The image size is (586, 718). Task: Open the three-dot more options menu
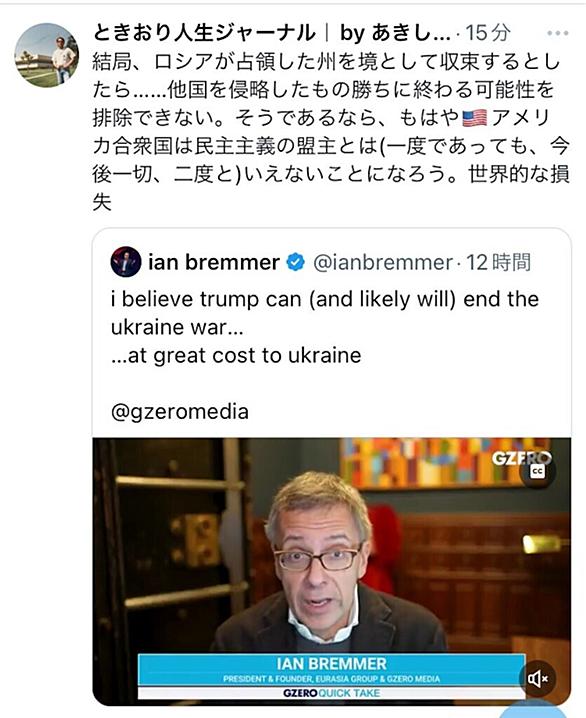tap(557, 33)
